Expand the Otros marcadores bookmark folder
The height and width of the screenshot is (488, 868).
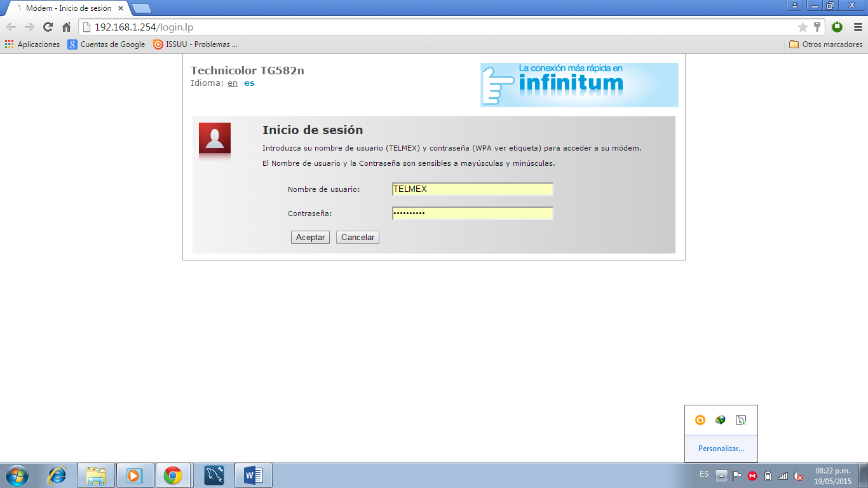827,44
